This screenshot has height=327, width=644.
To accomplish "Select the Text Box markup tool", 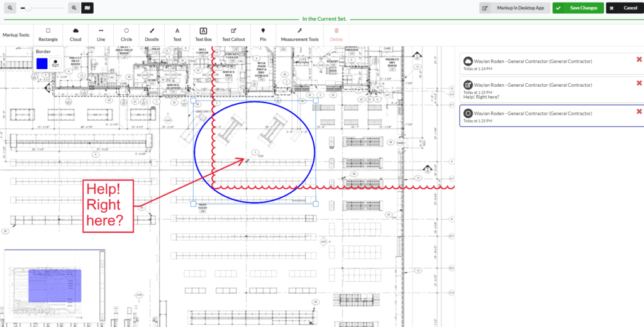I will [203, 35].
